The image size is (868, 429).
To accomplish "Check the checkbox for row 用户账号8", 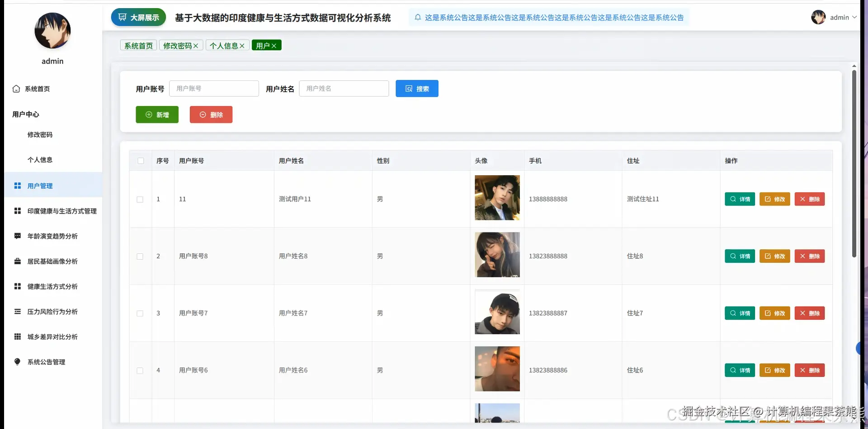I will pos(140,256).
